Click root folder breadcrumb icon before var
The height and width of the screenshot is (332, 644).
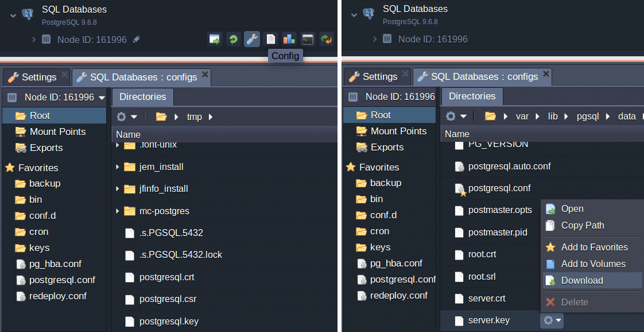[x=490, y=116]
